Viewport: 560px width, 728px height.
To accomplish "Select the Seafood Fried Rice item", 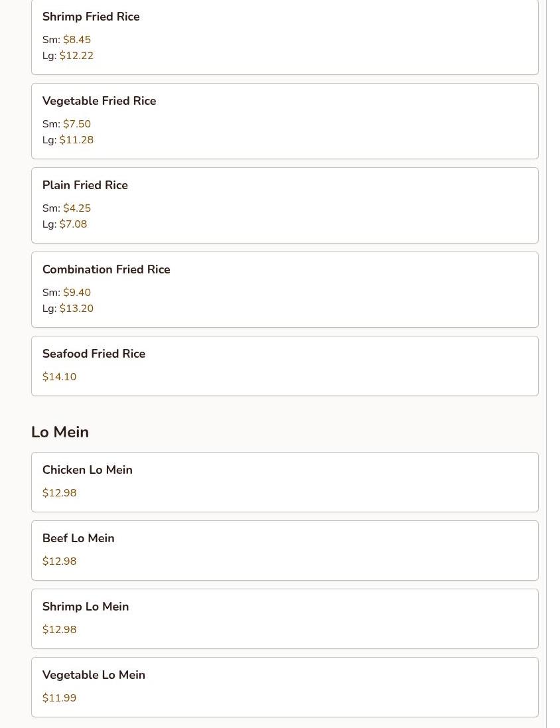I will (x=285, y=366).
